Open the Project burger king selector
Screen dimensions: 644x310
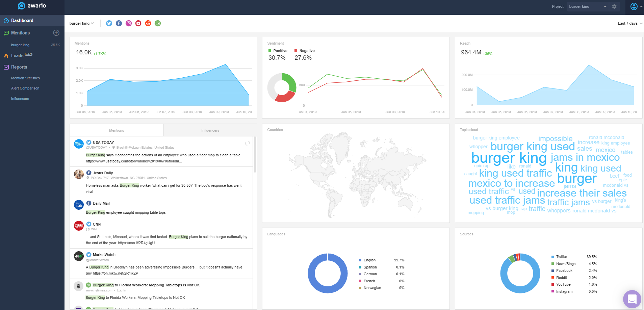click(588, 6)
